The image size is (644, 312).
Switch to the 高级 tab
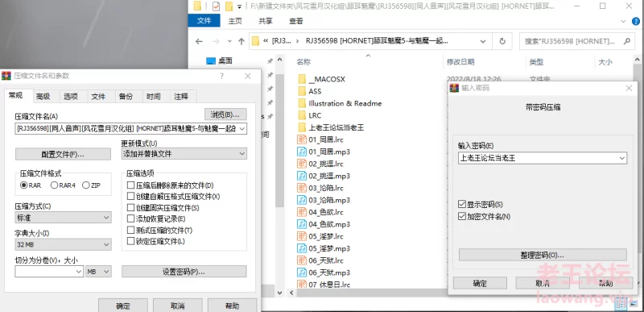(x=43, y=97)
